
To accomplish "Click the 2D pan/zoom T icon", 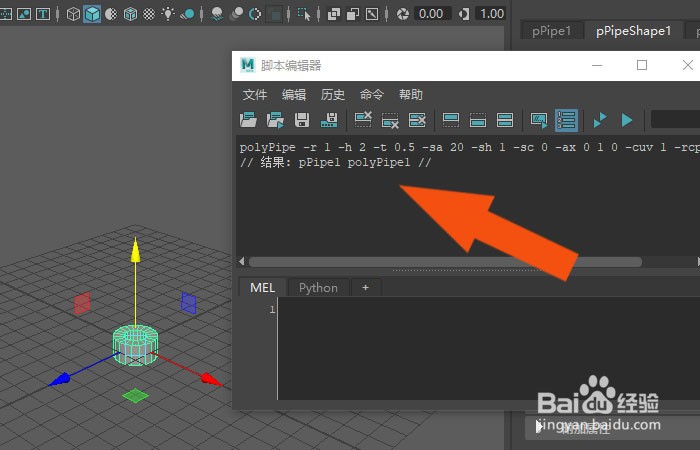I will tap(43, 14).
